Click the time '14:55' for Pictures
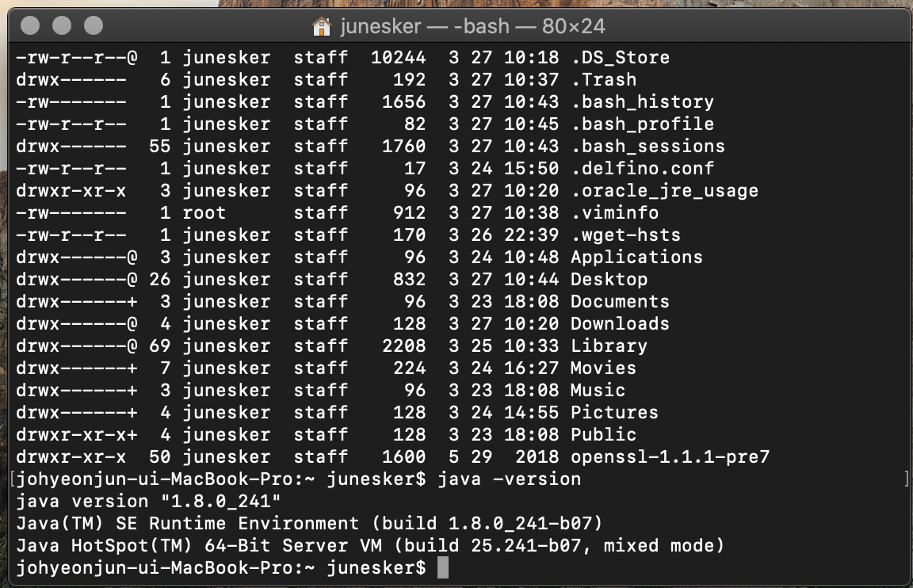This screenshot has width=913, height=588. pyautogui.click(x=532, y=412)
